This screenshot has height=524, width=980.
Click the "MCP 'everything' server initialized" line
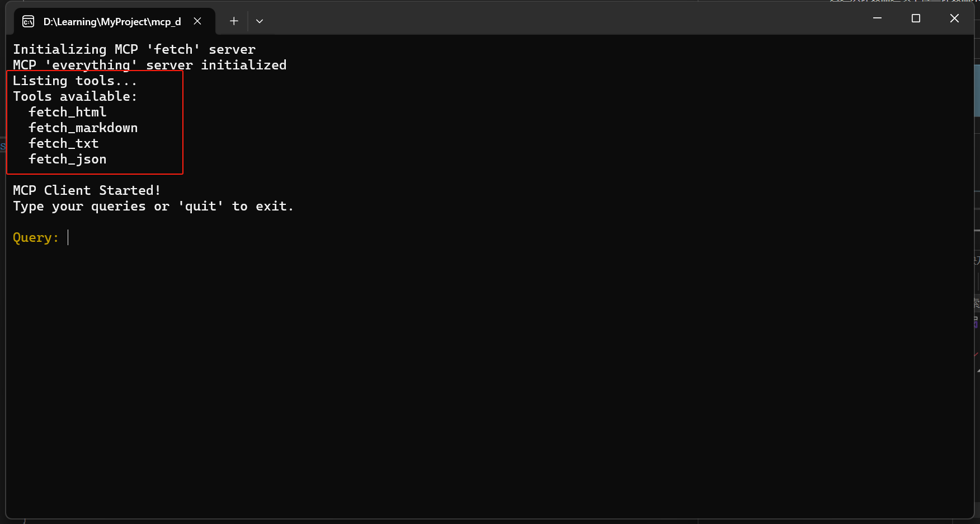[149, 65]
